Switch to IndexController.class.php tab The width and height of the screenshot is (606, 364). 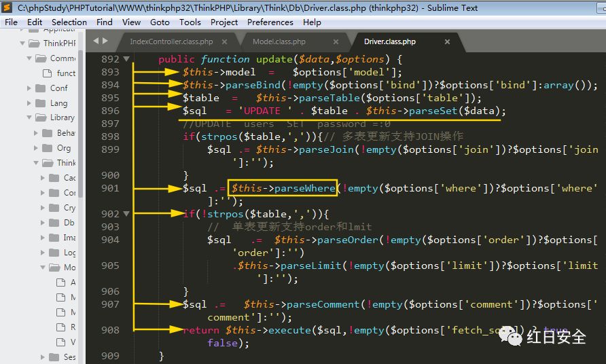(x=171, y=41)
